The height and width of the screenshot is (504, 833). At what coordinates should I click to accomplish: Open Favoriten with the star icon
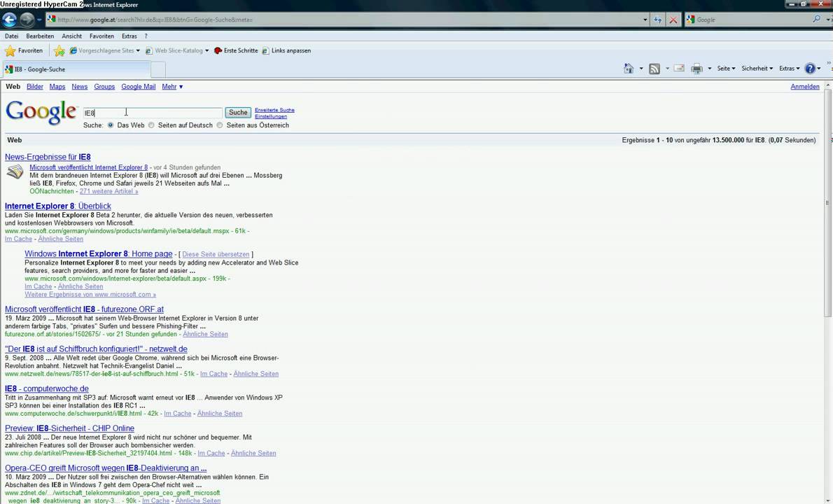point(23,50)
